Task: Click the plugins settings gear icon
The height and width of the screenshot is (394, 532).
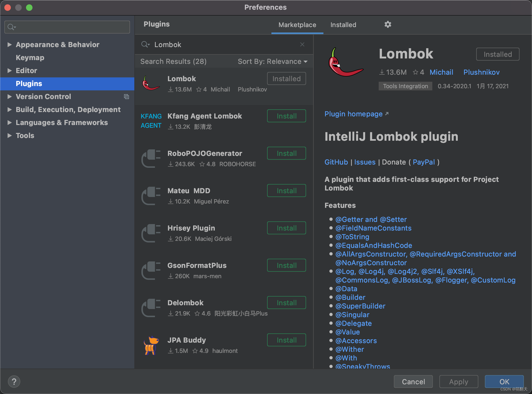Action: [x=388, y=25]
